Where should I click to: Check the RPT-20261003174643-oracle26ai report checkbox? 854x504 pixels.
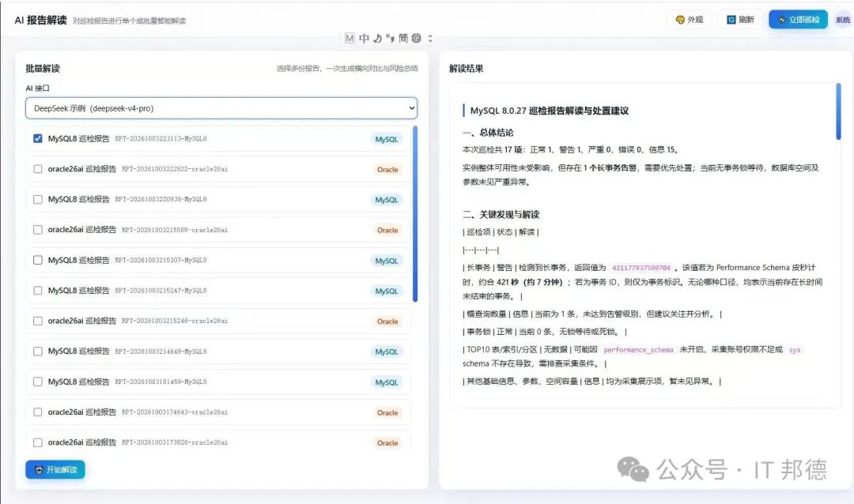pyautogui.click(x=38, y=412)
